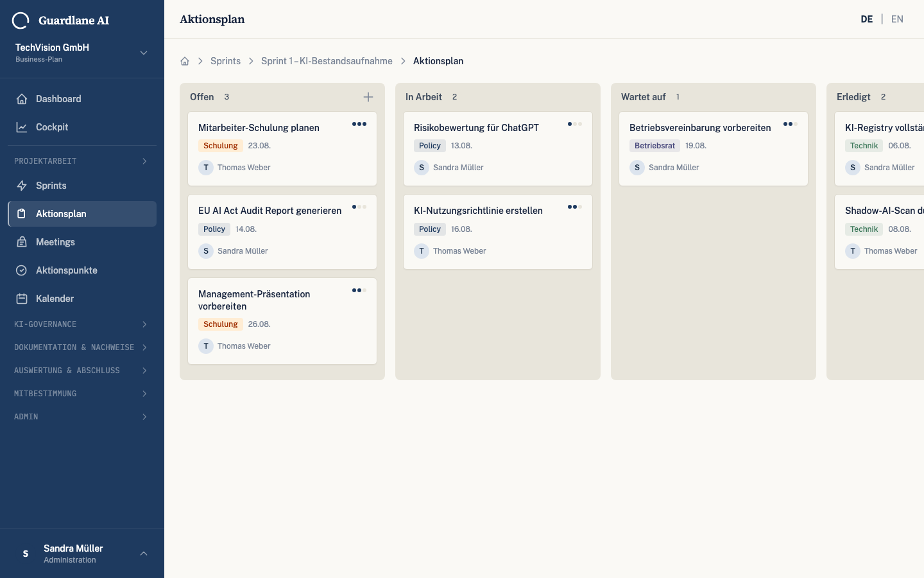Click the Meetings sidebar icon
Screen dimensions: 924x578
[22, 242]
